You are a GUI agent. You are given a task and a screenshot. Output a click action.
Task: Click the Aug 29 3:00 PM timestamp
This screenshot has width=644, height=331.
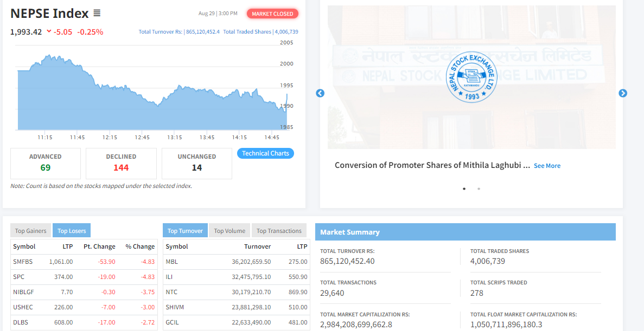click(x=218, y=14)
